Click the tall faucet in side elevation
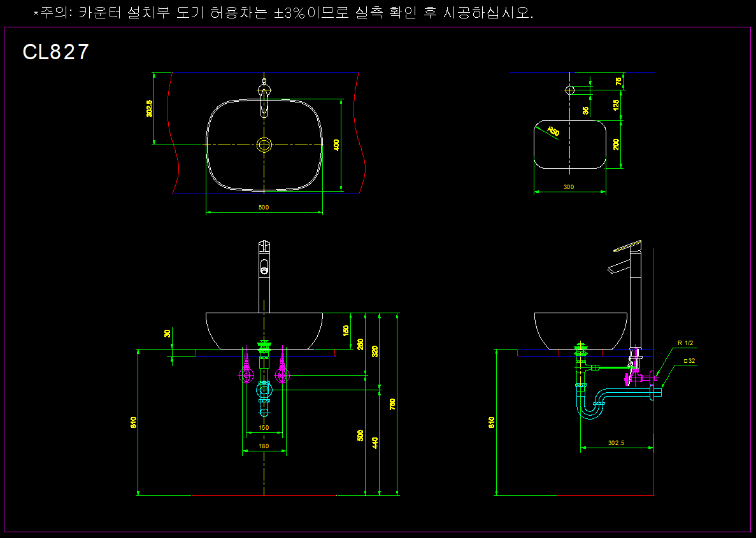Image resolution: width=756 pixels, height=538 pixels. pos(634,293)
